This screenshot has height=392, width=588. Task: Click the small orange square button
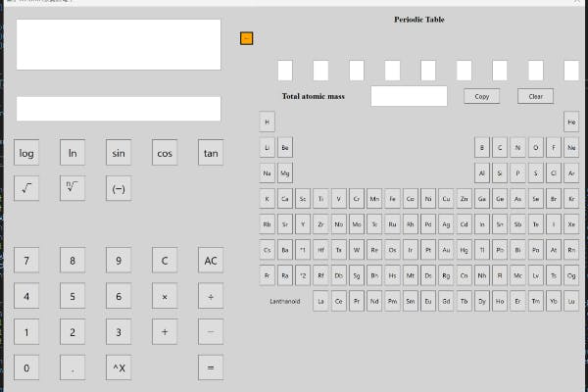pos(246,38)
